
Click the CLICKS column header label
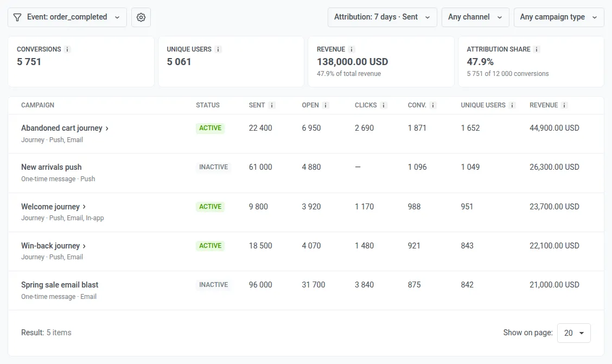pyautogui.click(x=366, y=105)
